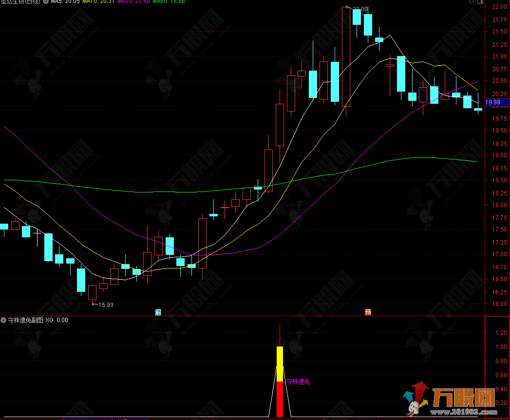Image resolution: width=510 pixels, height=420 pixels.
Task: Click the 15.99 low price arrow marker
Action: click(x=103, y=305)
